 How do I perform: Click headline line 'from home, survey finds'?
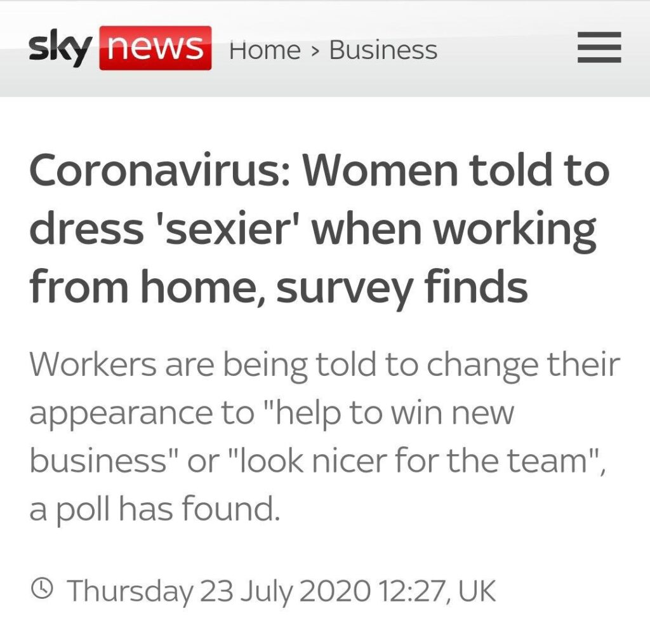point(279,288)
